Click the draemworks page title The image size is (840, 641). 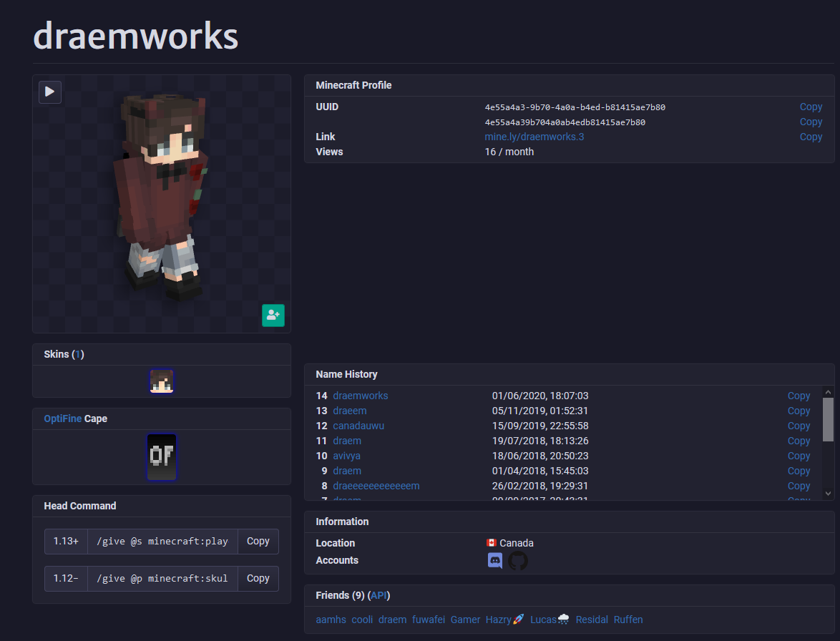click(x=135, y=36)
